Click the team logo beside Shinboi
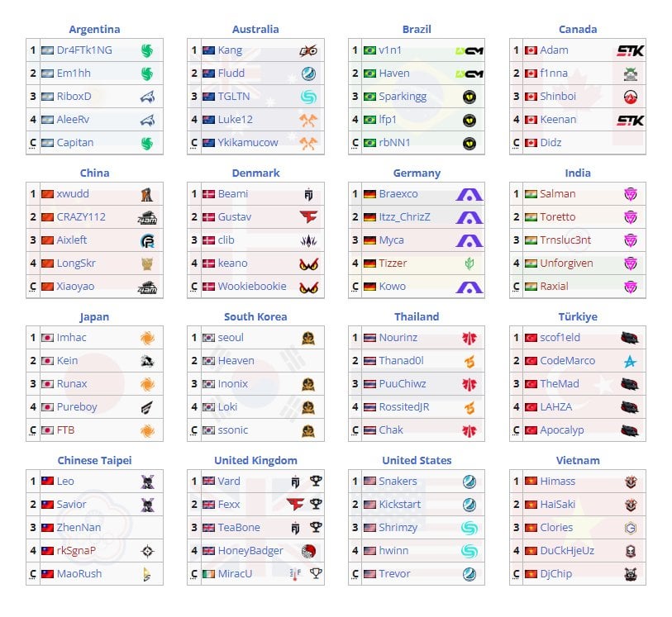The height and width of the screenshot is (617, 672). tap(631, 97)
